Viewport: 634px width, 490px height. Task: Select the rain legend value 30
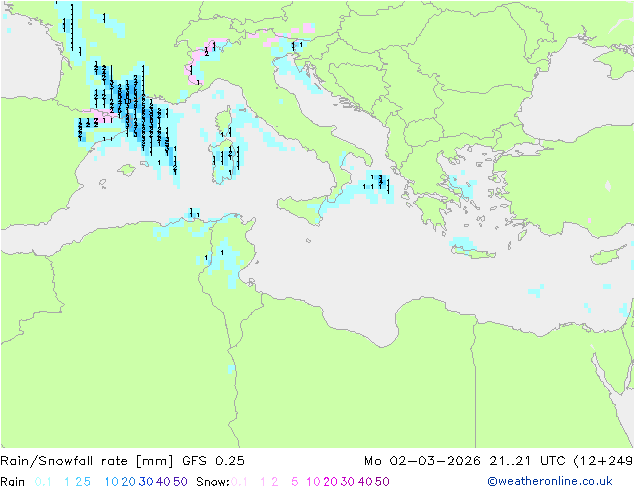point(146,482)
